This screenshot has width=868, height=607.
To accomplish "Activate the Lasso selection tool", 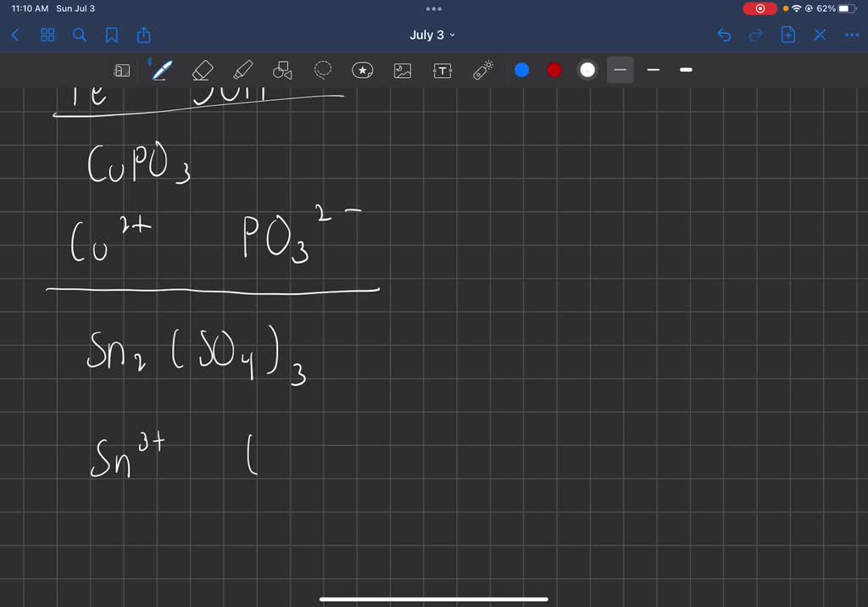I will point(322,70).
